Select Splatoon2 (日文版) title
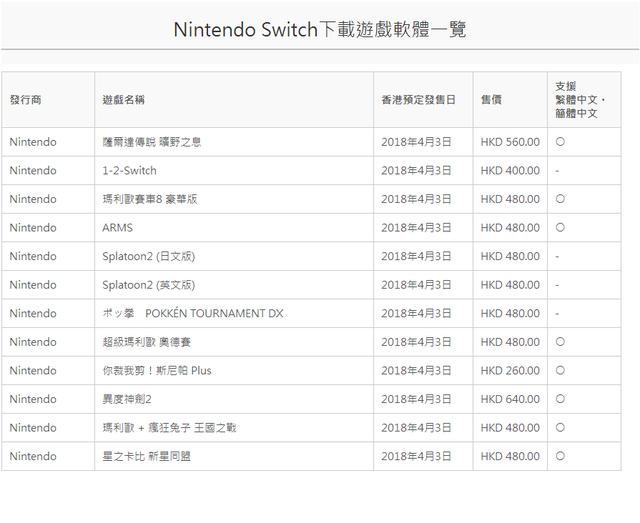Image resolution: width=640 pixels, height=523 pixels. (x=149, y=256)
